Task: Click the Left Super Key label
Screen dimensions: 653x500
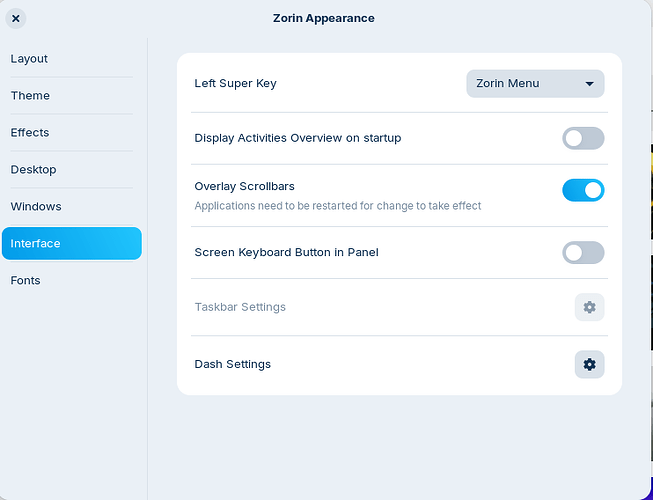Action: click(235, 83)
